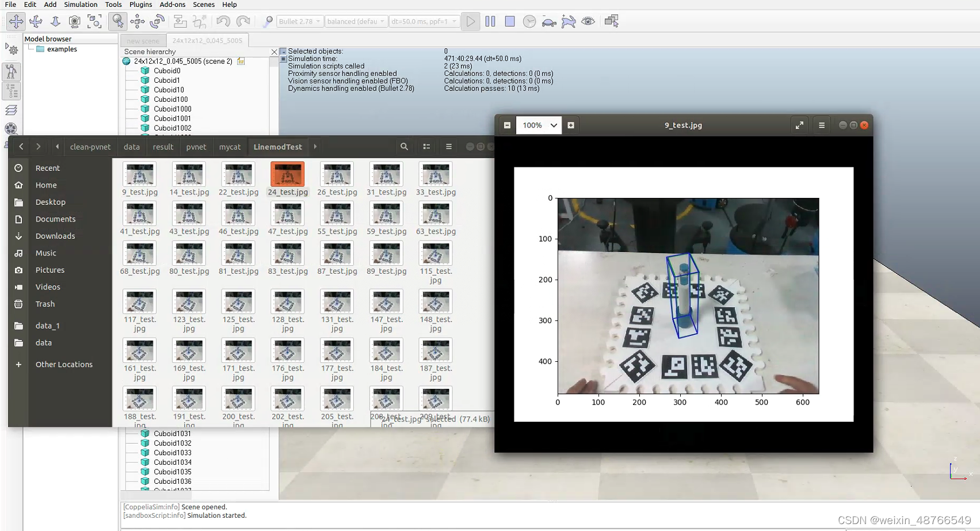980x531 pixels.
Task: Click the page selector toolbar icon
Action: (612, 21)
